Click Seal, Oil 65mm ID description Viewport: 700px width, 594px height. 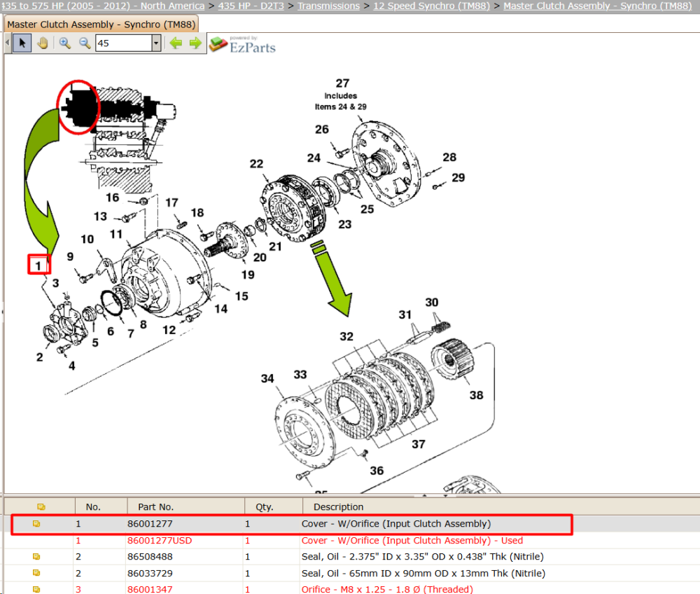pyautogui.click(x=423, y=573)
